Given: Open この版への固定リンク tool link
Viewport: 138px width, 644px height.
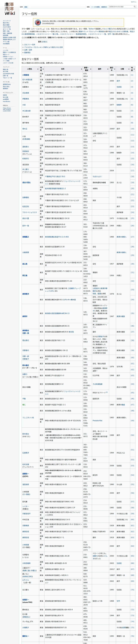Looking at the screenshot, I should 9,59.
